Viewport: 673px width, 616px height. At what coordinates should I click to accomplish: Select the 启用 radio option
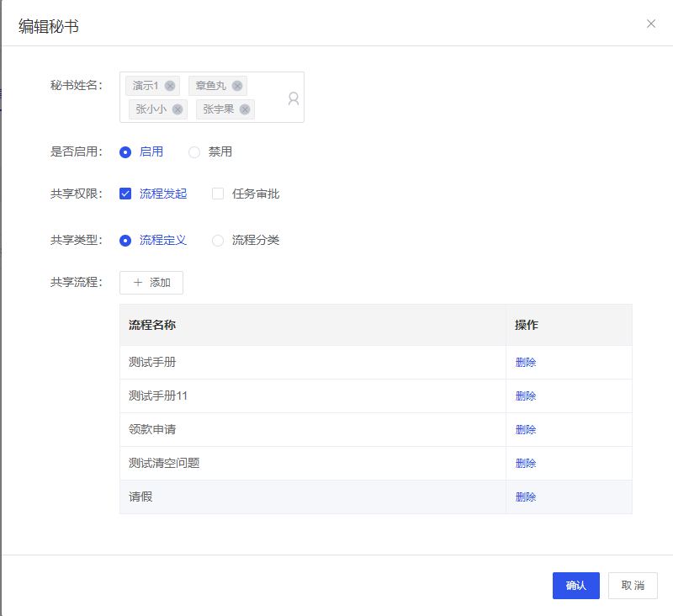coord(125,152)
